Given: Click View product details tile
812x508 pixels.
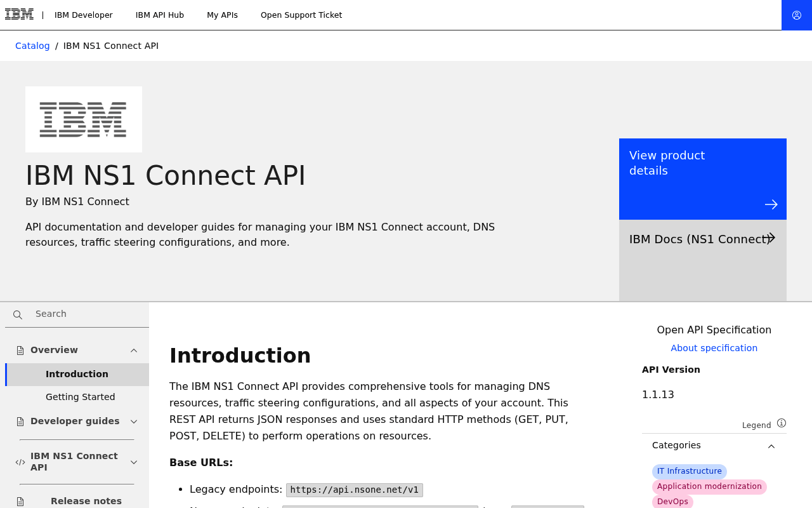Looking at the screenshot, I should tap(703, 179).
